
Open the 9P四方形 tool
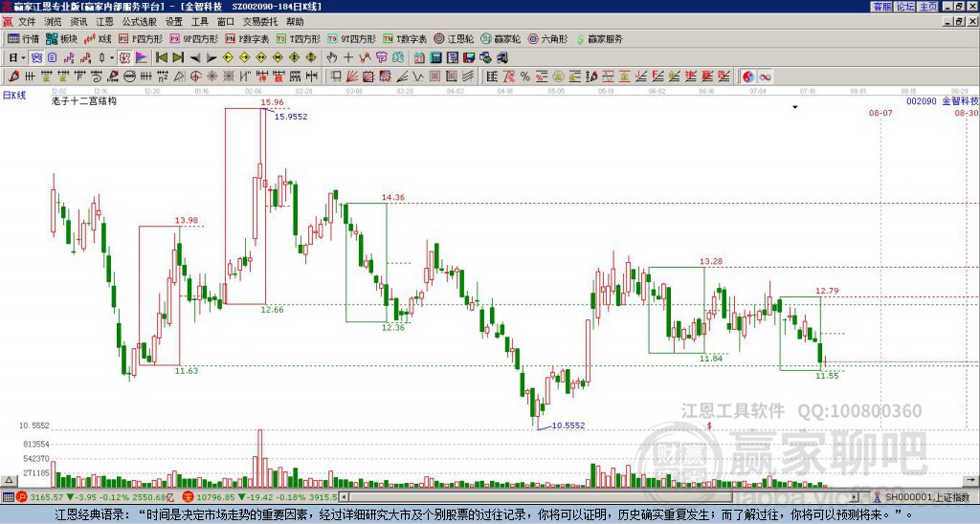(194, 38)
